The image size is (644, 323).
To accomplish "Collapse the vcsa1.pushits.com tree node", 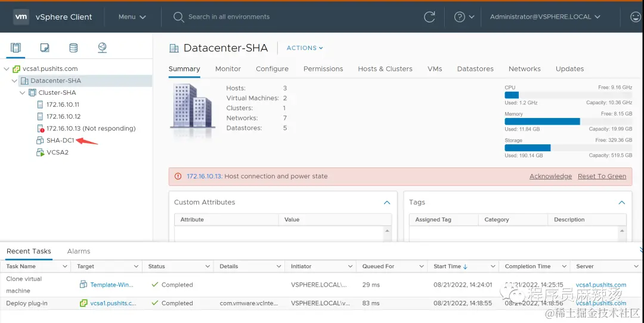I will click(x=7, y=69).
